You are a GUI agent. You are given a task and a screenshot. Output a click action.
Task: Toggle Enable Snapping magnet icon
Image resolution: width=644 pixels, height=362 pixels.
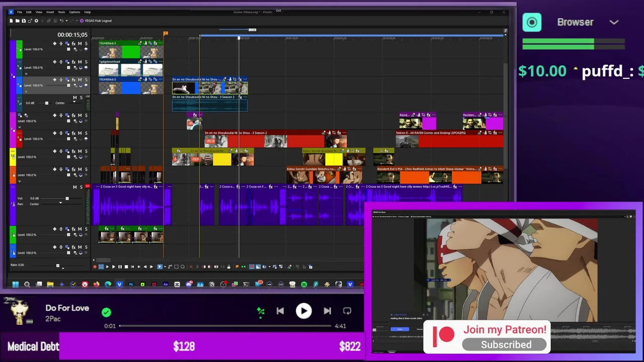pos(252,267)
